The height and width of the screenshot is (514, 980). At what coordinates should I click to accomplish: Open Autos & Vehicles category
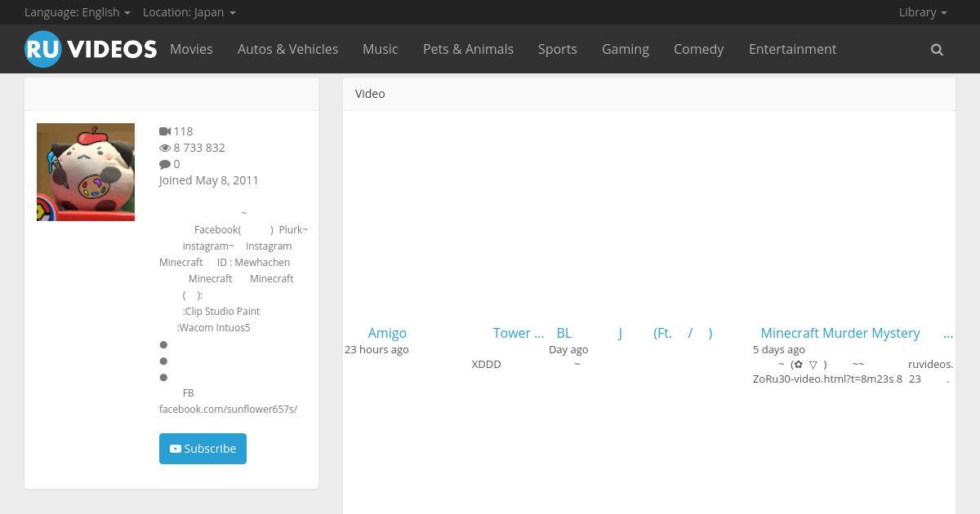click(287, 49)
